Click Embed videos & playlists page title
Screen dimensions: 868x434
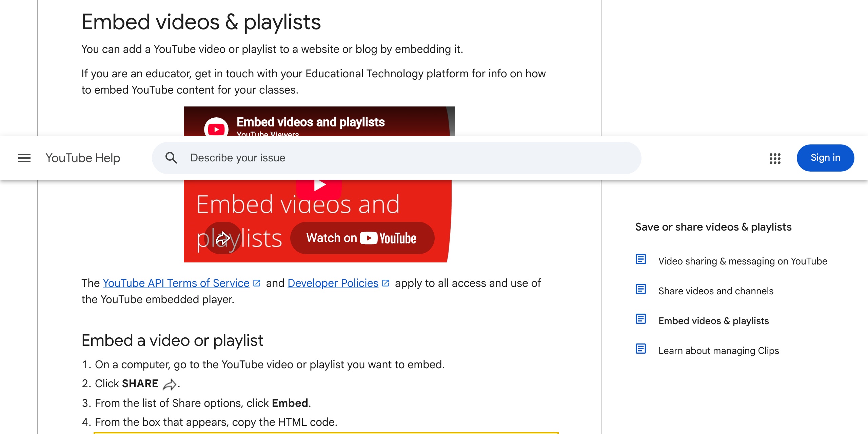tap(201, 22)
